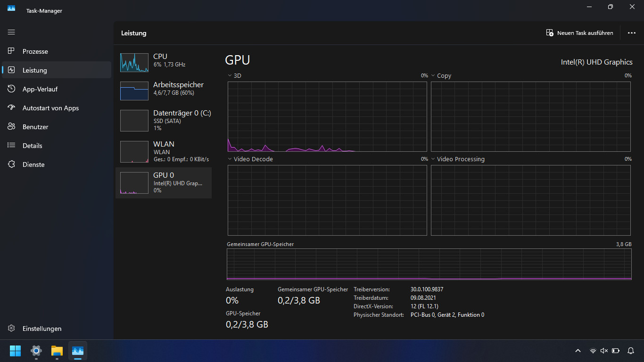The image size is (644, 362).
Task: View the WLAN network graph
Action: coord(134,152)
